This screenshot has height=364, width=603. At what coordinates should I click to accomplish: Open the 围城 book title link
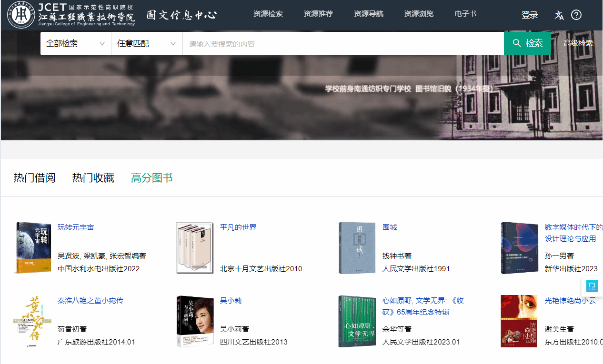(390, 227)
